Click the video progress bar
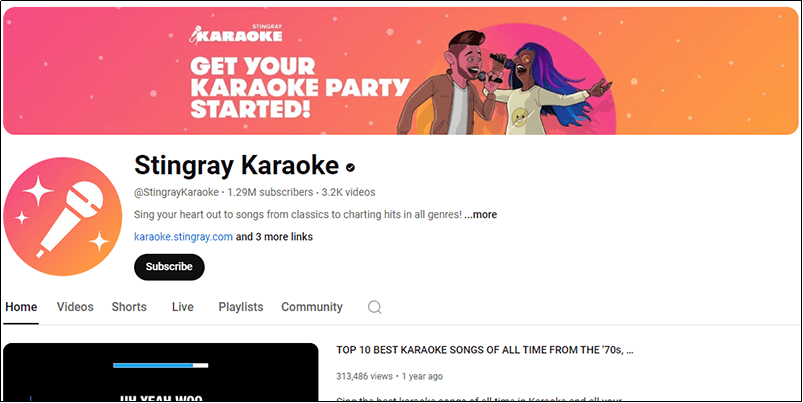 160,365
